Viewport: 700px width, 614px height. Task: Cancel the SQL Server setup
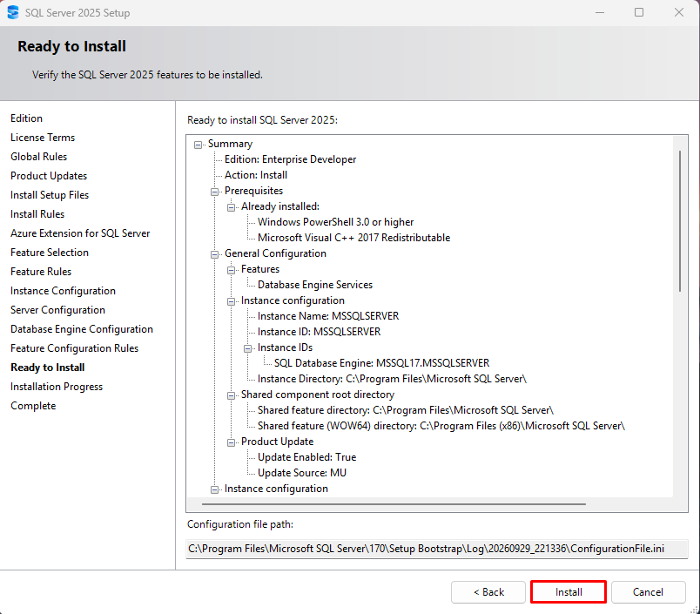coord(649,592)
